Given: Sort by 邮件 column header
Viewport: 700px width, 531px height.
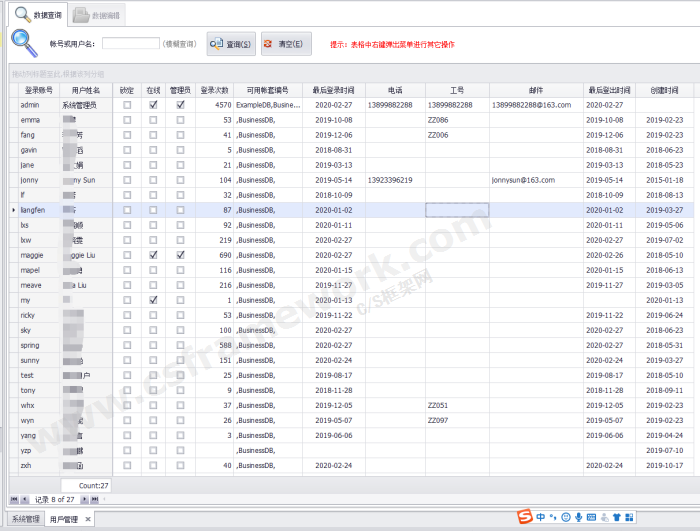Looking at the screenshot, I should coord(536,90).
